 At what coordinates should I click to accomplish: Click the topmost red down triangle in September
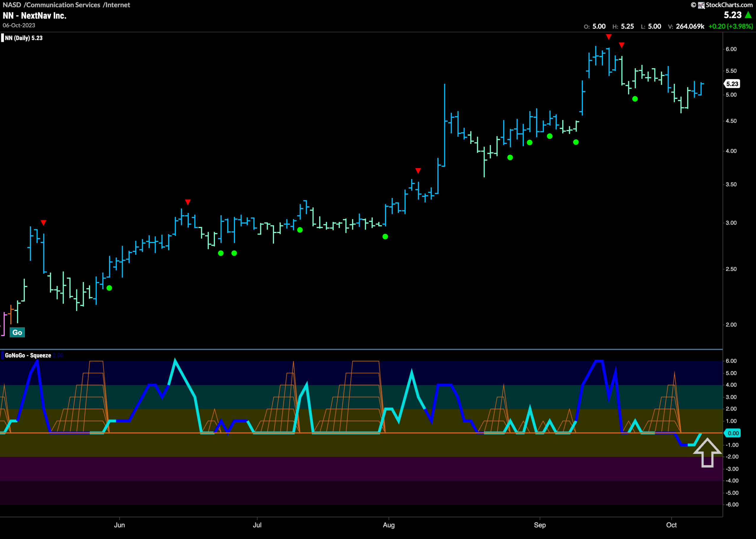[x=609, y=37]
